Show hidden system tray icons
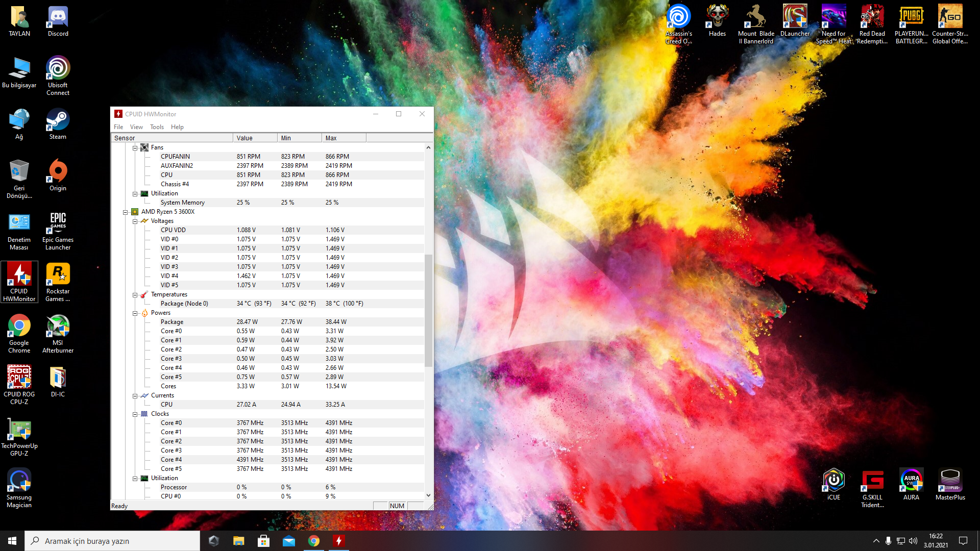Screen dimensions: 980x551 (x=876, y=541)
